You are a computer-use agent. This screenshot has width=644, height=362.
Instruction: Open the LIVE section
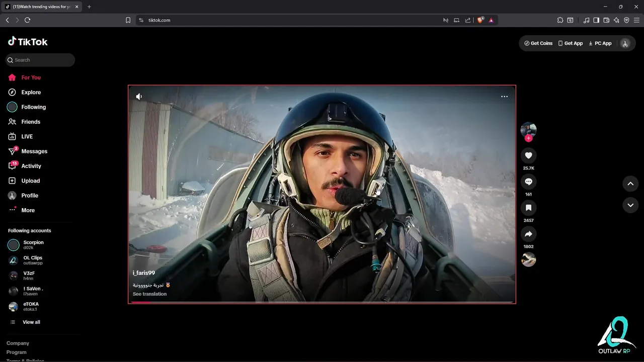pos(21,136)
